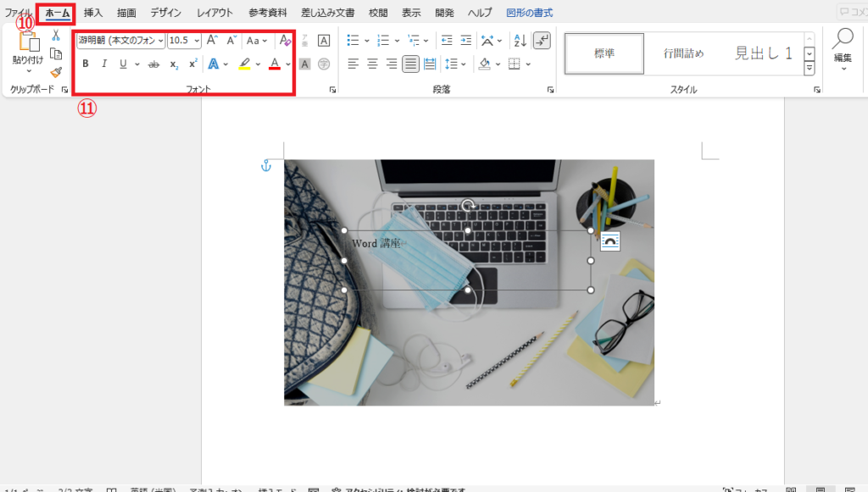The width and height of the screenshot is (868, 492).
Task: Toggle show paragraph marks
Action: pyautogui.click(x=542, y=41)
